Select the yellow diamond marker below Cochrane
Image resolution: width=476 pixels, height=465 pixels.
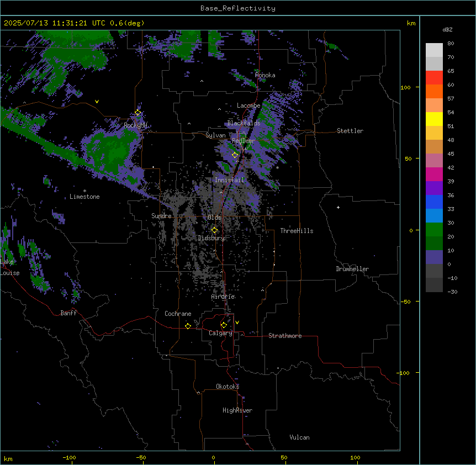pos(188,326)
